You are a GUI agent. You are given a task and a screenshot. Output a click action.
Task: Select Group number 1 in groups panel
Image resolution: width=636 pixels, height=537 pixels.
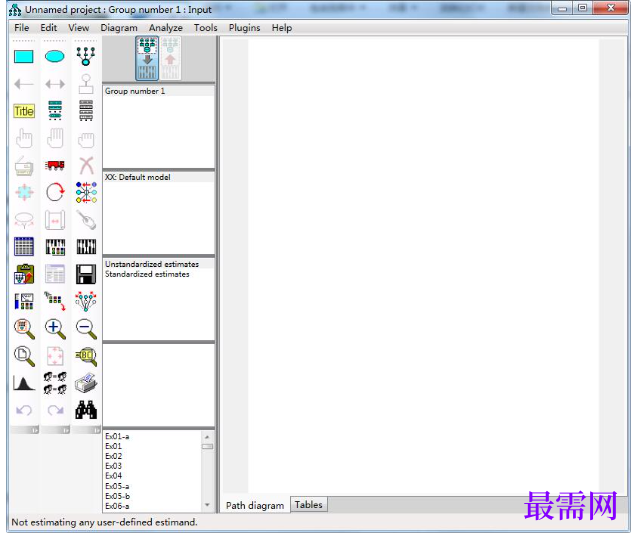point(159,91)
